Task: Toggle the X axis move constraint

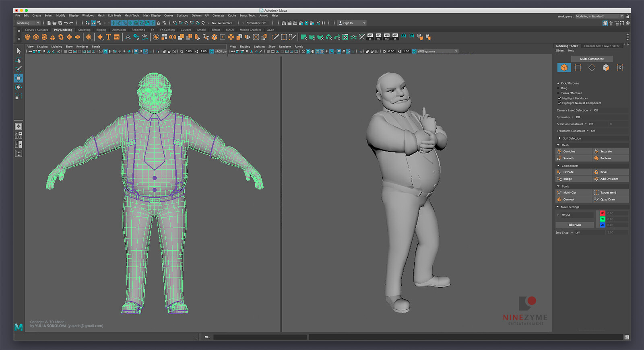Action: [603, 213]
